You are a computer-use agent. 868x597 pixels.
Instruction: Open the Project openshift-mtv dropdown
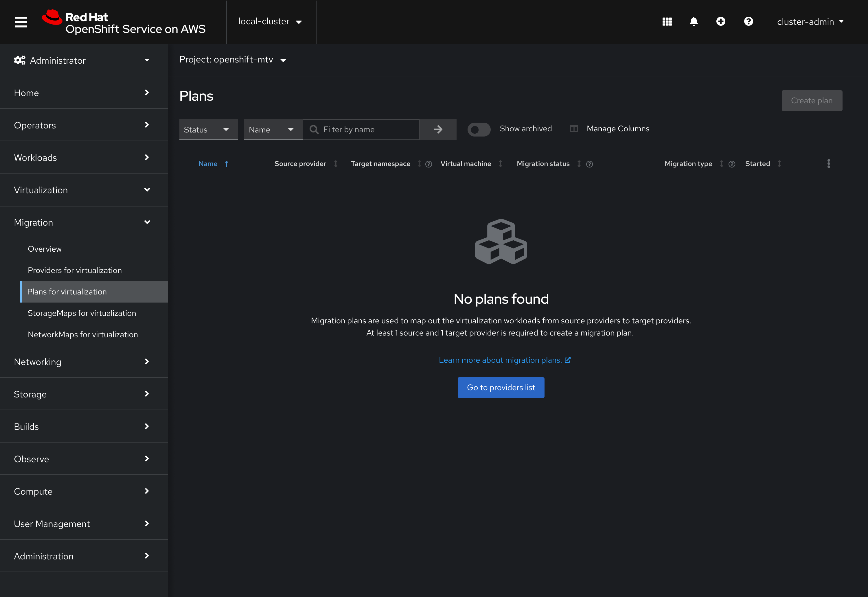(x=233, y=60)
